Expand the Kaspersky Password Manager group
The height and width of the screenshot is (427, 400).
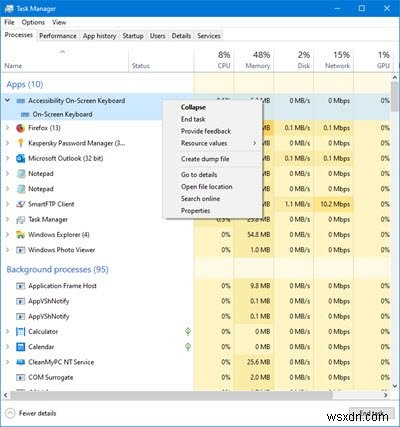(7, 143)
